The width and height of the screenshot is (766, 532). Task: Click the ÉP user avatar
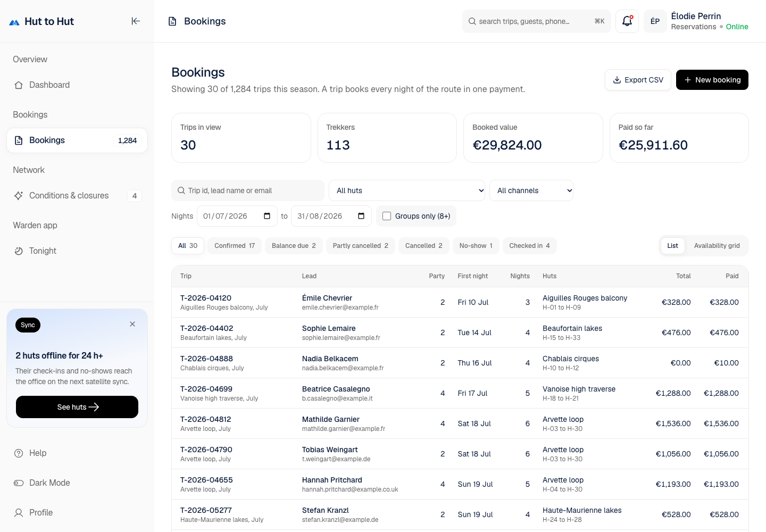click(655, 21)
